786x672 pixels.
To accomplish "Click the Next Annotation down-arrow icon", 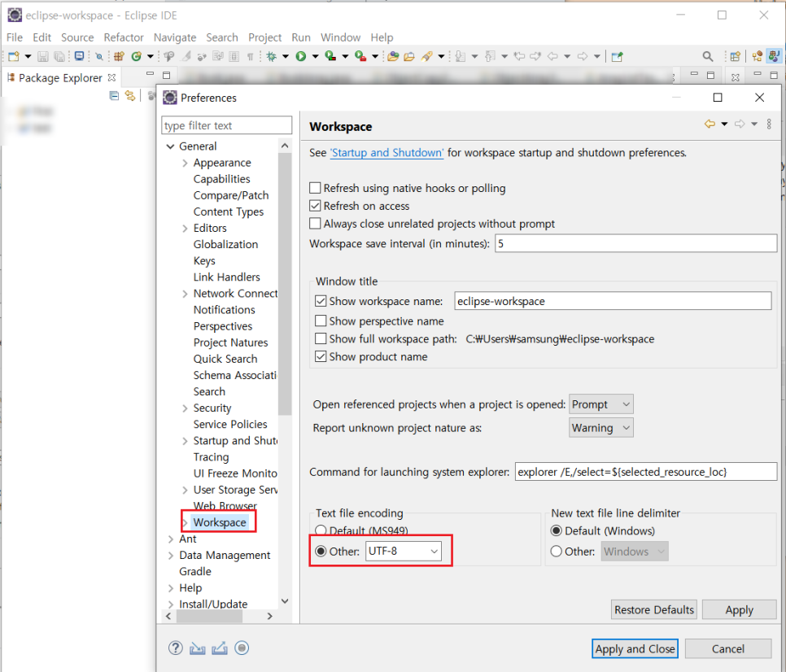I will 461,56.
